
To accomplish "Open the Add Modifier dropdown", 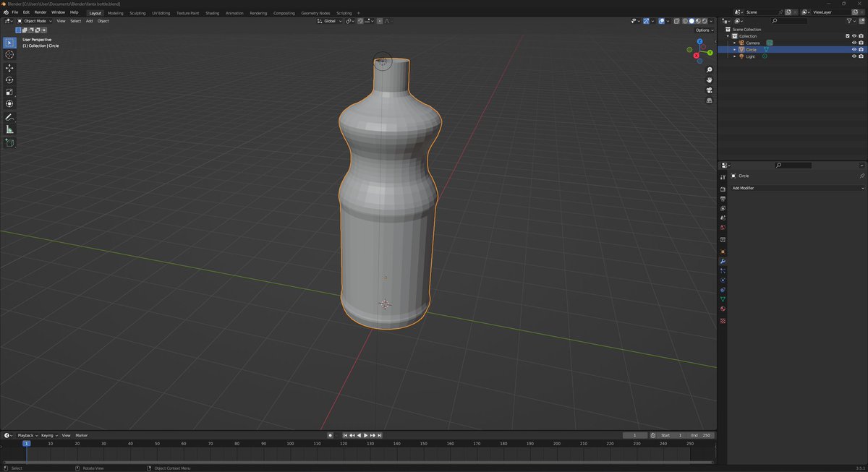I will pos(796,188).
